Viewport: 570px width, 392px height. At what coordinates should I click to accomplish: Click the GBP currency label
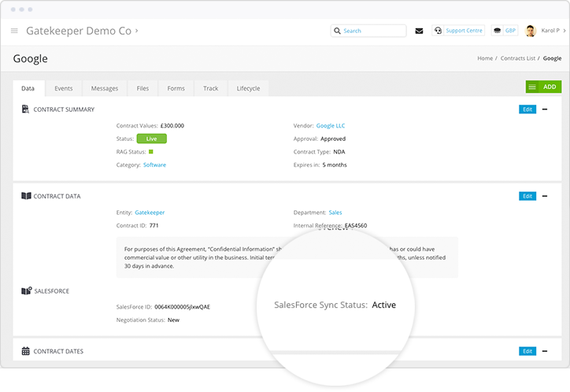pos(510,31)
